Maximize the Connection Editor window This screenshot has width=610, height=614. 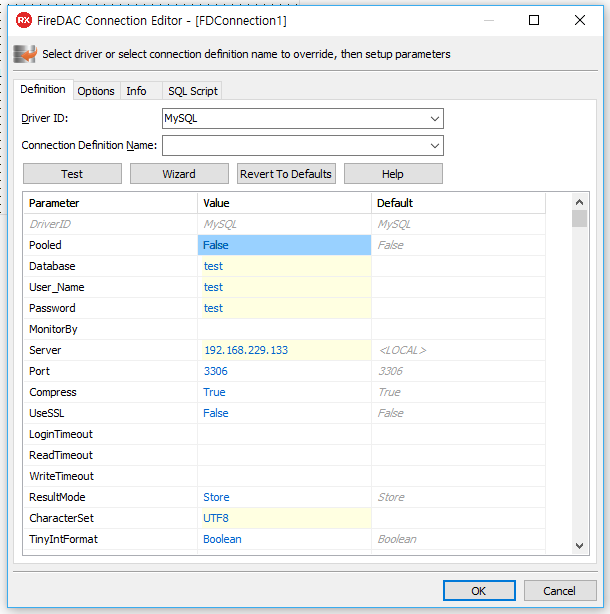(x=534, y=20)
